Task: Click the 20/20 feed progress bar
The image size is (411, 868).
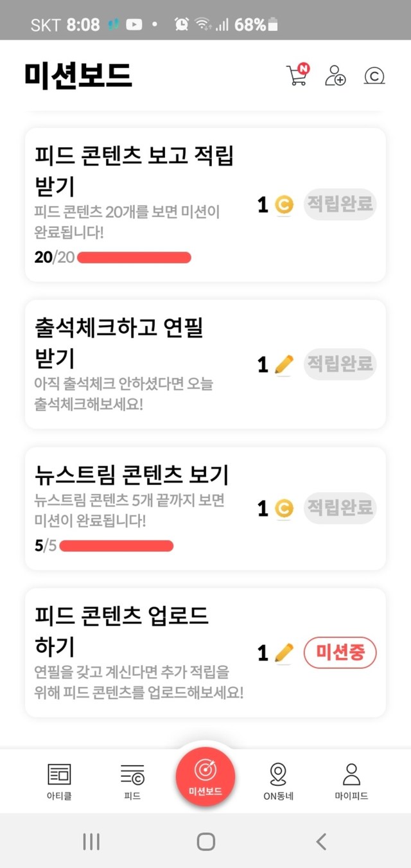Action: coord(134,258)
